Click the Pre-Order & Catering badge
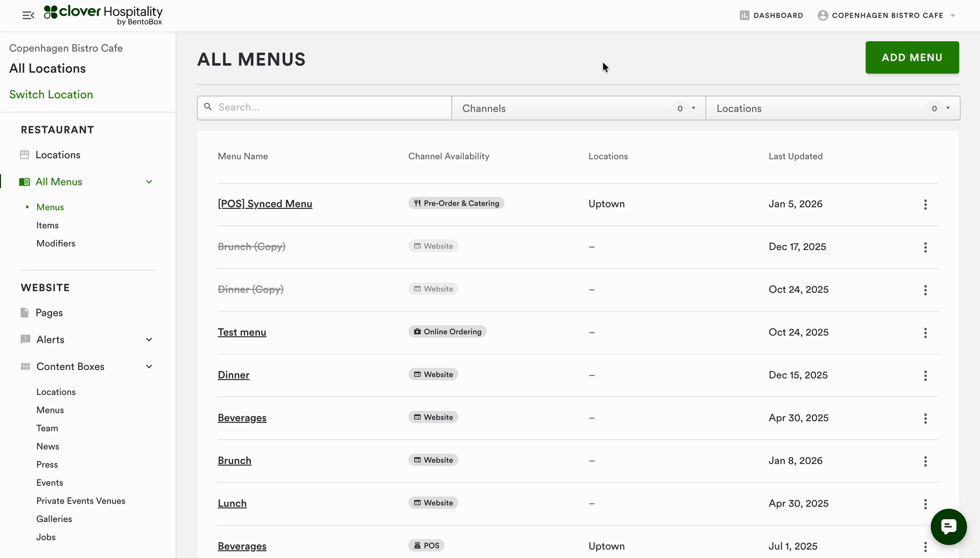980x558 pixels. pyautogui.click(x=456, y=203)
